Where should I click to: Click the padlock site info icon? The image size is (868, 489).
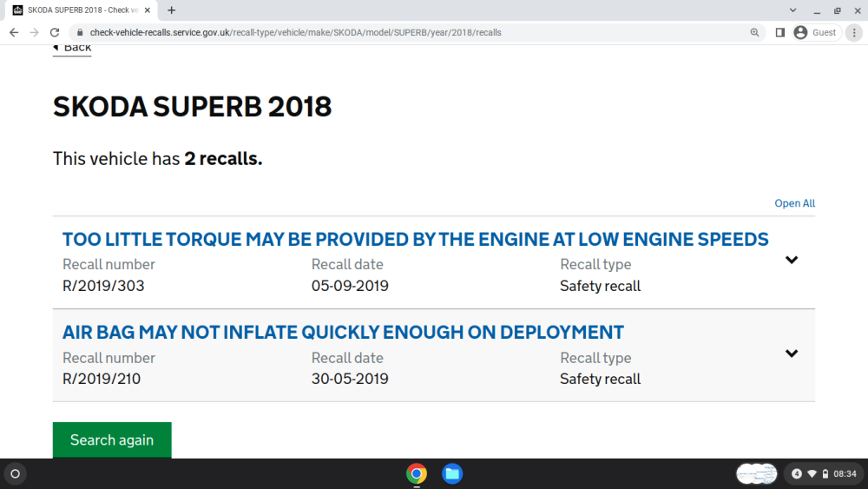[80, 33]
